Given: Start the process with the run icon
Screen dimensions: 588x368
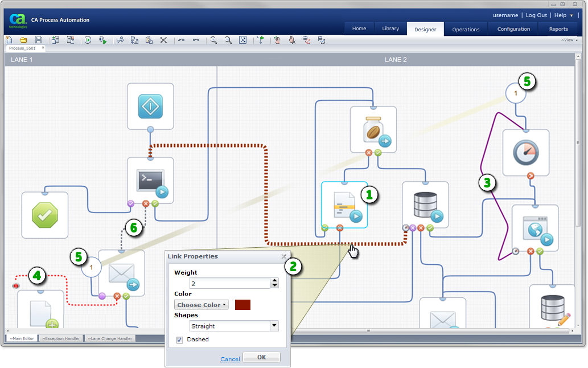Looking at the screenshot, I should point(89,39).
